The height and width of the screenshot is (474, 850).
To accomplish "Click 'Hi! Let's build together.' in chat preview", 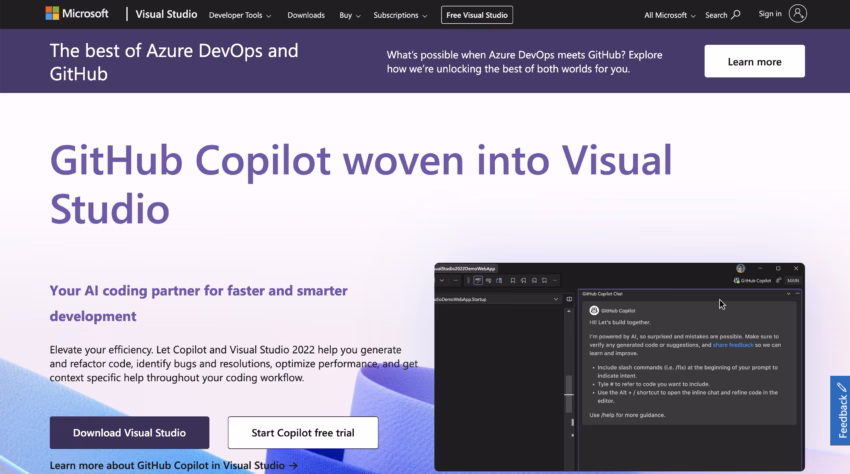I will click(x=620, y=322).
